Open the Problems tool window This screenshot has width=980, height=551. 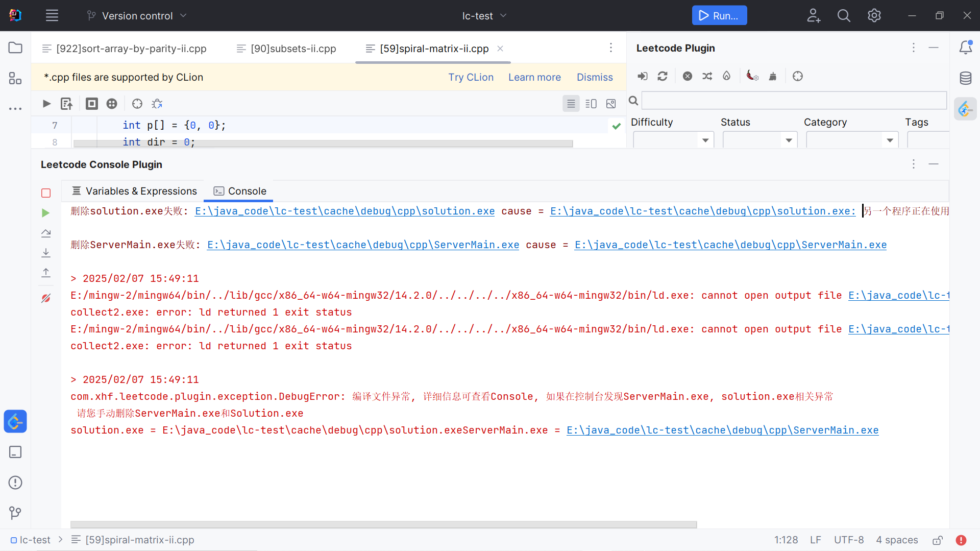15,483
